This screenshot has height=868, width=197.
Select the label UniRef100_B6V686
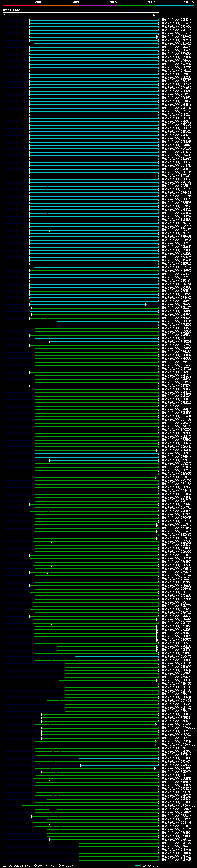point(176,54)
